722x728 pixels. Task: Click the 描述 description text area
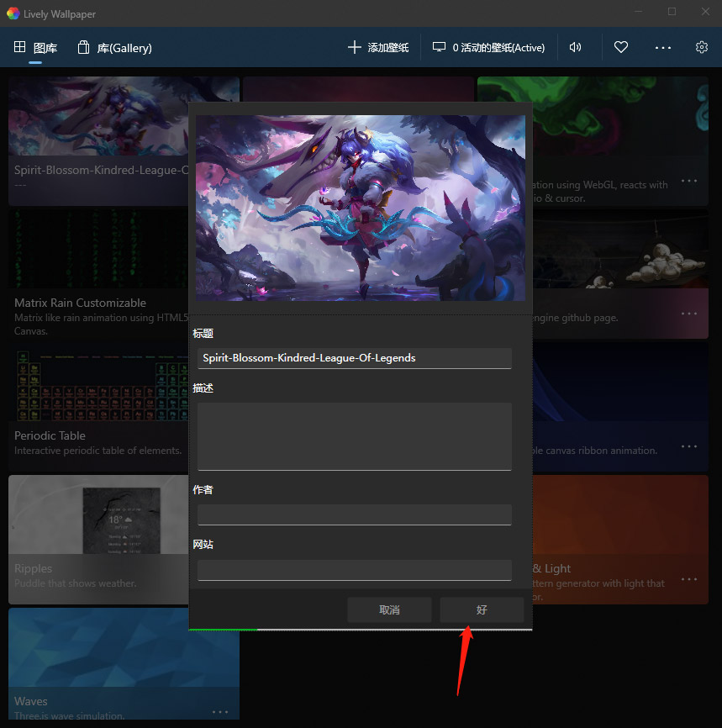pyautogui.click(x=354, y=436)
